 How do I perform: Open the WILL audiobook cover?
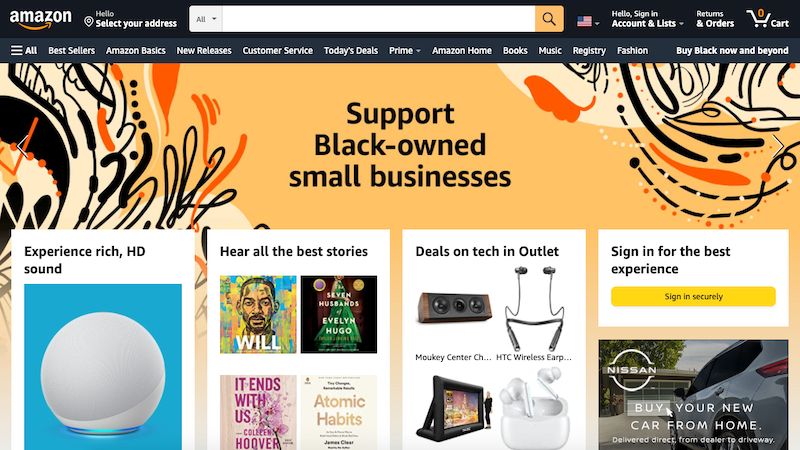258,314
